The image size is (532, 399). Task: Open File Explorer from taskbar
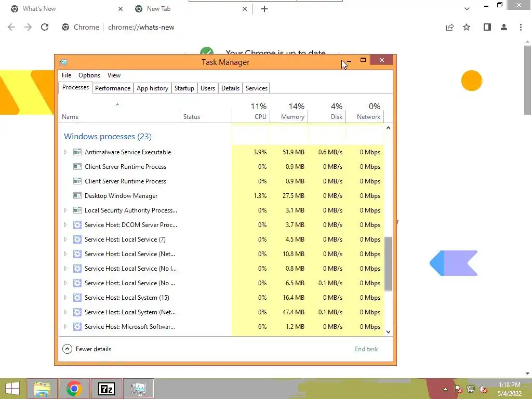(x=42, y=389)
